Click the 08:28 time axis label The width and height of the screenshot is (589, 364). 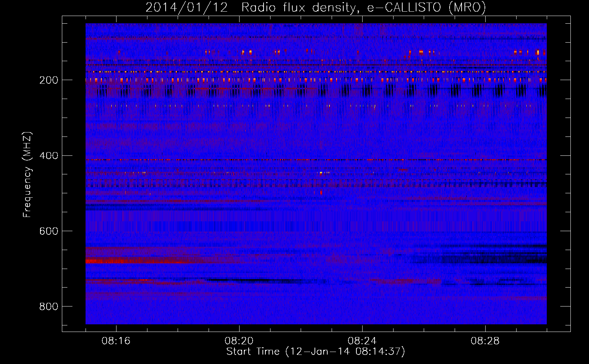pyautogui.click(x=485, y=341)
